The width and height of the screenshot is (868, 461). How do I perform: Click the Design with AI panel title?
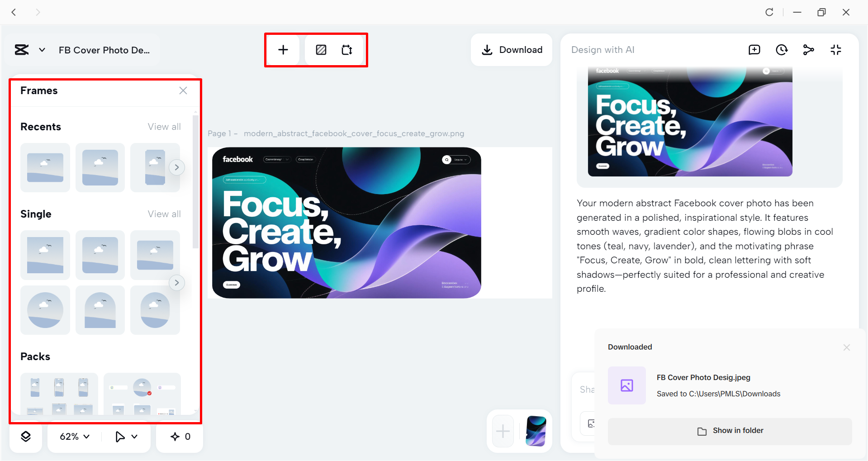pyautogui.click(x=603, y=50)
